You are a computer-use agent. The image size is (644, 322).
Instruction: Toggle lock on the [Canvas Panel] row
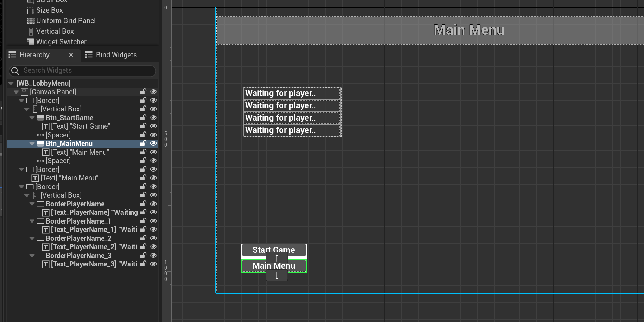click(x=143, y=92)
